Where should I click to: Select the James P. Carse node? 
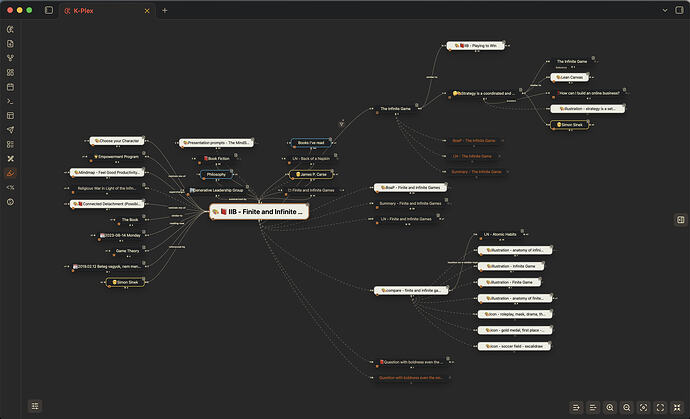coord(311,174)
